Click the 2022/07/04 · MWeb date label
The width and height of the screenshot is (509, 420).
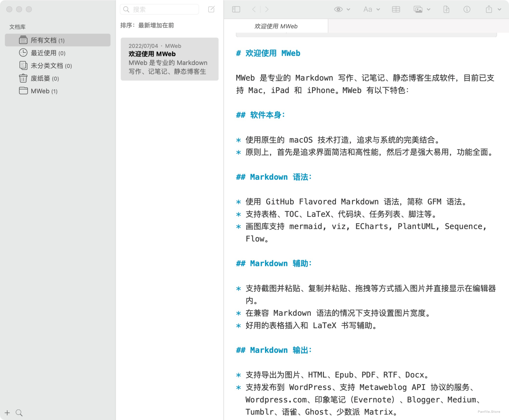[155, 46]
